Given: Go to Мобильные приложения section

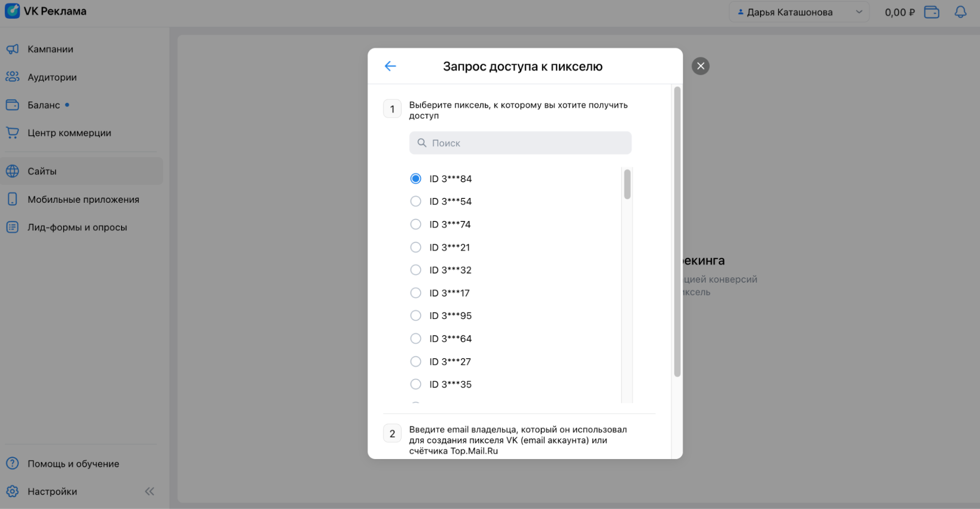Looking at the screenshot, I should [83, 199].
